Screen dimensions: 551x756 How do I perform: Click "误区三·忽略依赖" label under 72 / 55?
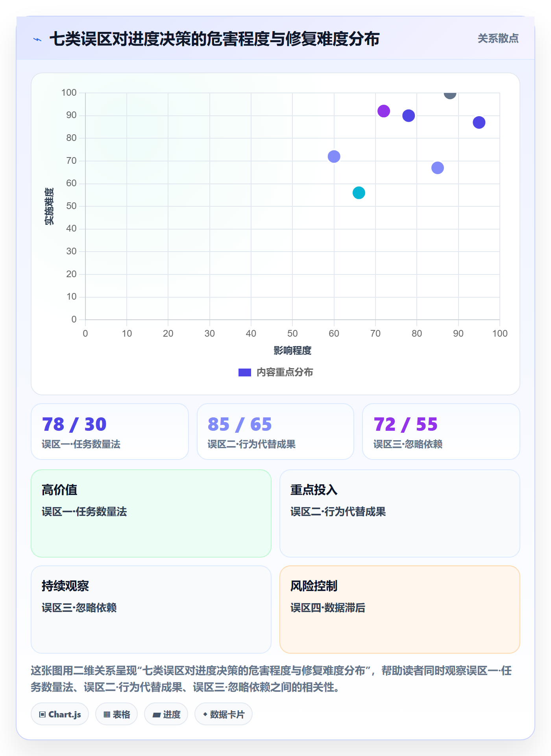[408, 444]
